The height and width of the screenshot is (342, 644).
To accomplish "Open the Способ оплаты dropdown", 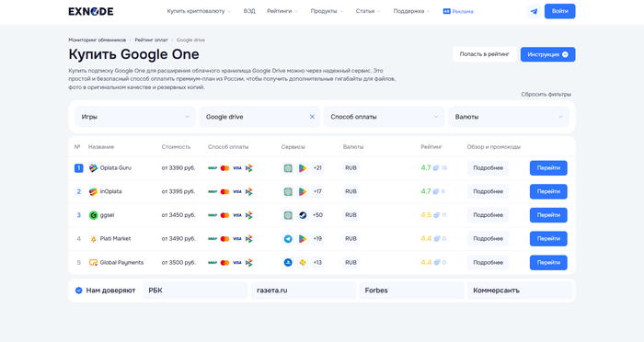I will (384, 117).
